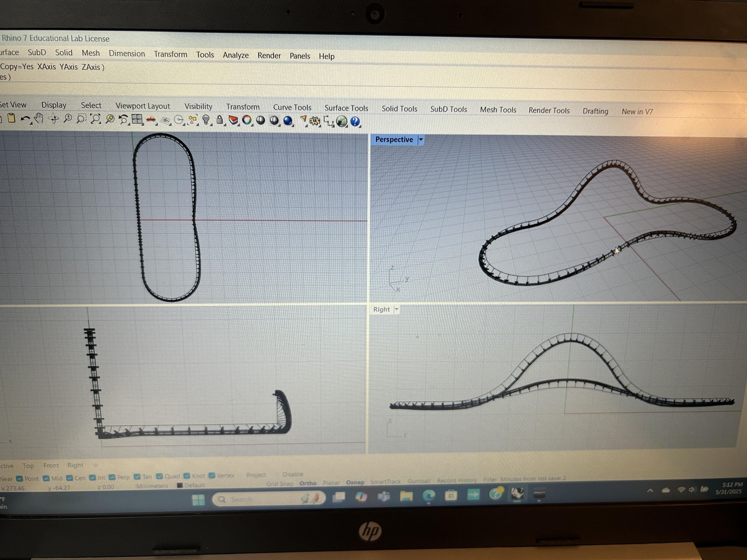Click the padlock Lock objects icon
The height and width of the screenshot is (560, 747).
(x=219, y=120)
